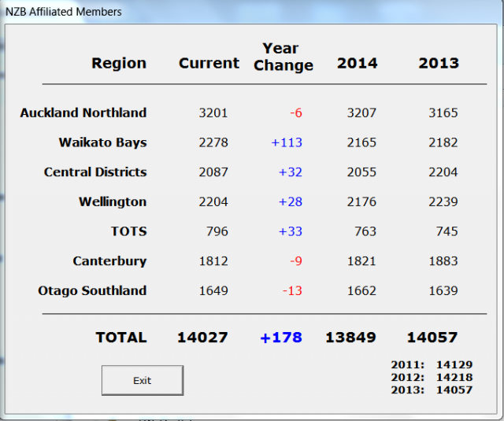Select the TOTAL current value 14027

(202, 338)
